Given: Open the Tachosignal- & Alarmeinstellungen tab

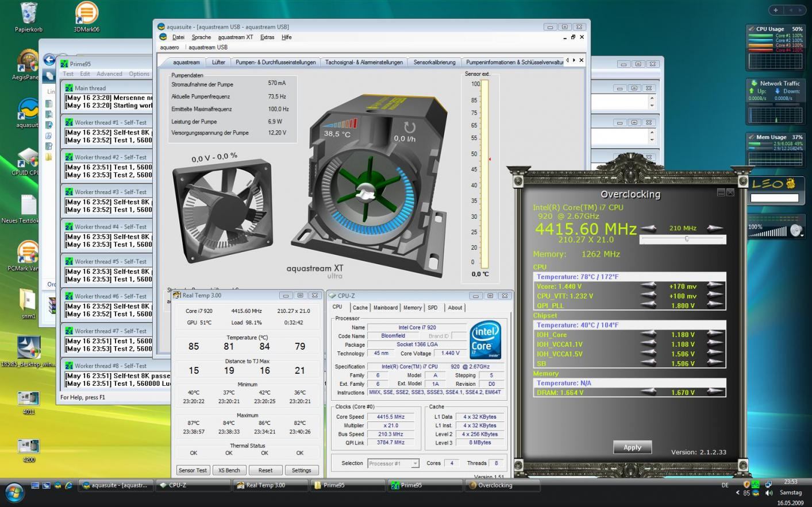Looking at the screenshot, I should coord(364,62).
